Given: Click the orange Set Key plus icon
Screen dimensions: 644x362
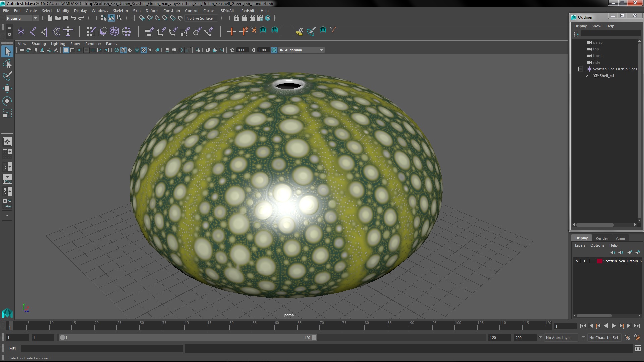Looking at the screenshot, I should 231,32.
